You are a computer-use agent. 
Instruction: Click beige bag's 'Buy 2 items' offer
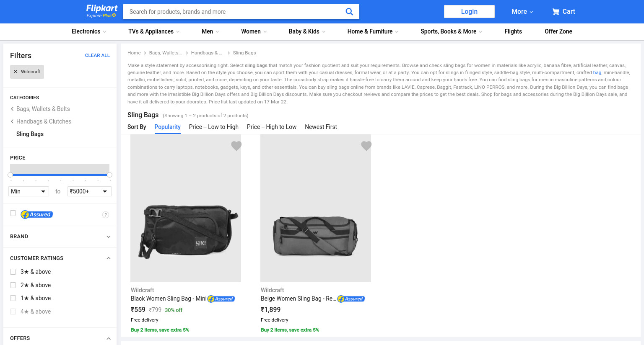(x=290, y=330)
